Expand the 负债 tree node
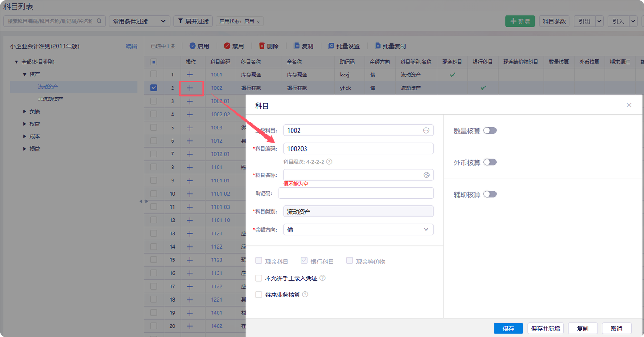 click(x=25, y=111)
